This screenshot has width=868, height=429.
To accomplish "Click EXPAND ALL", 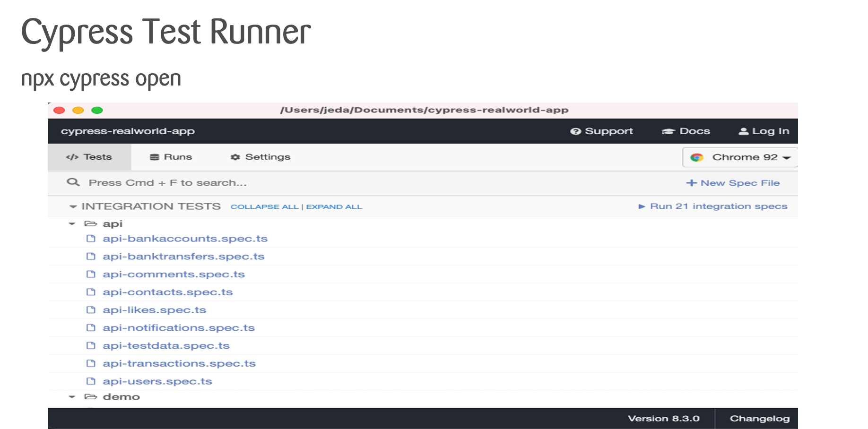I will pyautogui.click(x=334, y=207).
